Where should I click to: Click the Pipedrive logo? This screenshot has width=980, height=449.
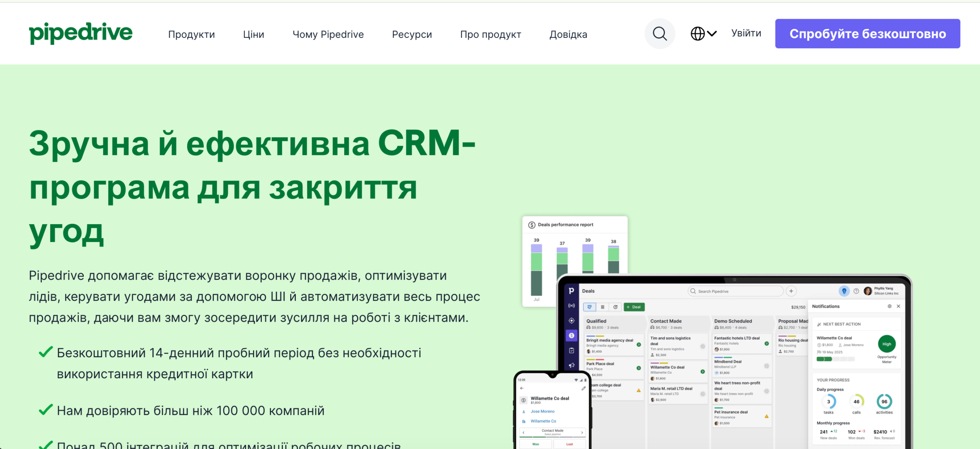[x=81, y=33]
